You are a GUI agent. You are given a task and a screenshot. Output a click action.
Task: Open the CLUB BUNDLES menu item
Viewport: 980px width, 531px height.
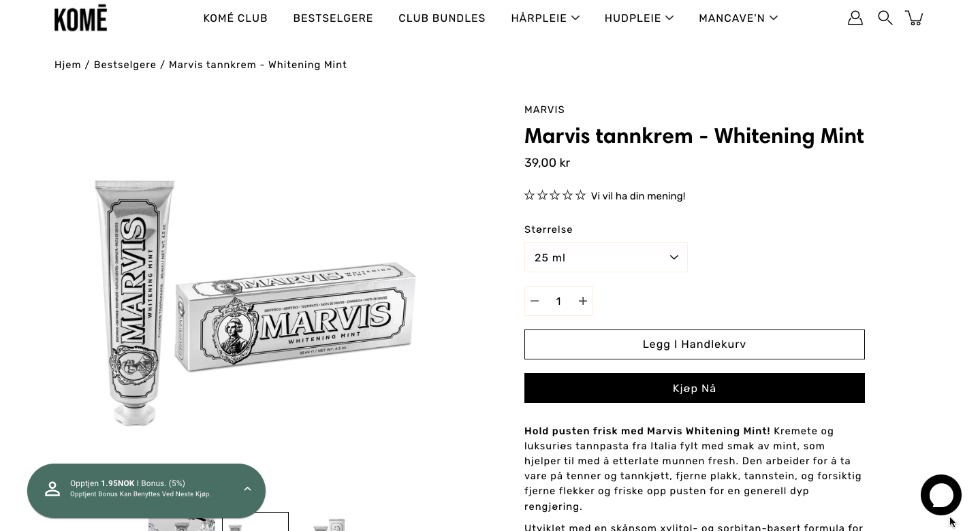pyautogui.click(x=442, y=18)
